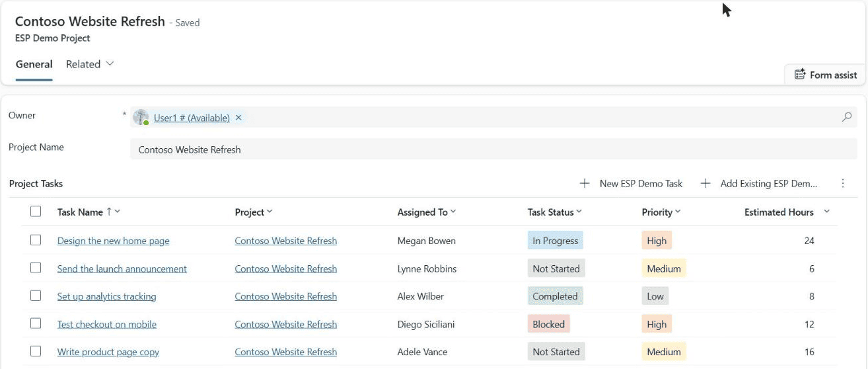Open the Assigned To column dropdown
The width and height of the screenshot is (868, 369).
coord(453,212)
